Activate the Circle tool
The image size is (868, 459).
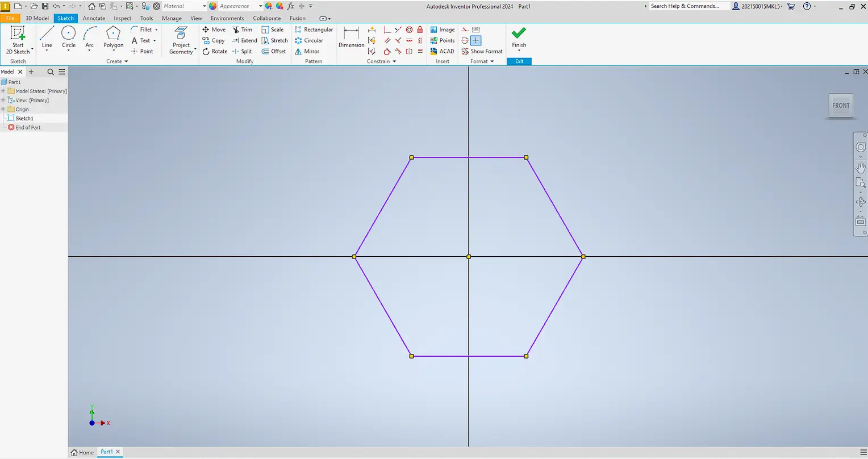[68, 36]
